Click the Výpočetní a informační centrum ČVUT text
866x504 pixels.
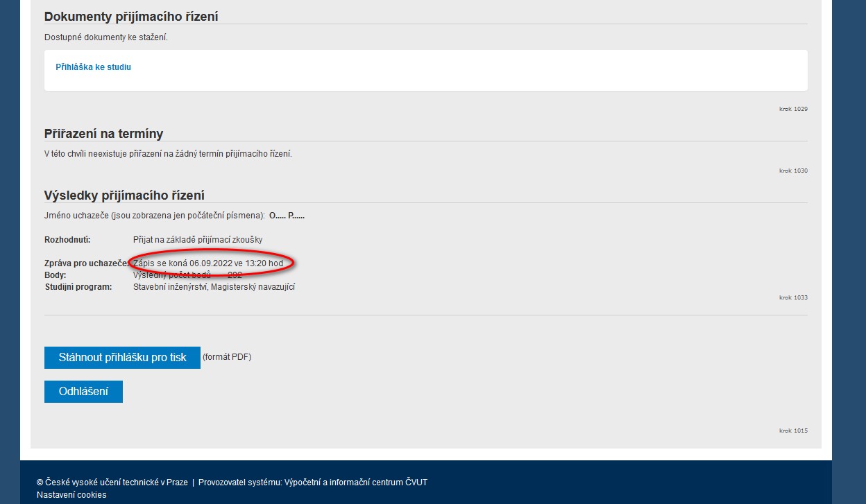click(x=356, y=483)
